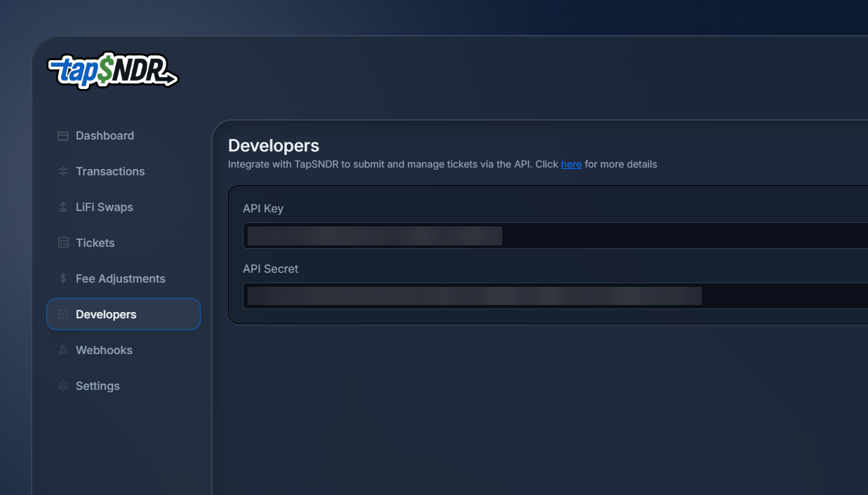This screenshot has width=868, height=495.
Task: Click the Webhooks icon
Action: (x=62, y=351)
